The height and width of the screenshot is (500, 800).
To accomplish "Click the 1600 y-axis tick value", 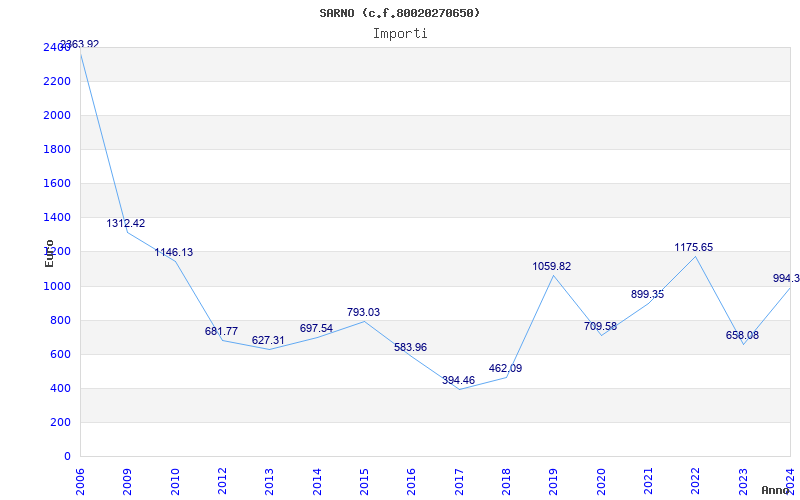I will coord(57,184).
